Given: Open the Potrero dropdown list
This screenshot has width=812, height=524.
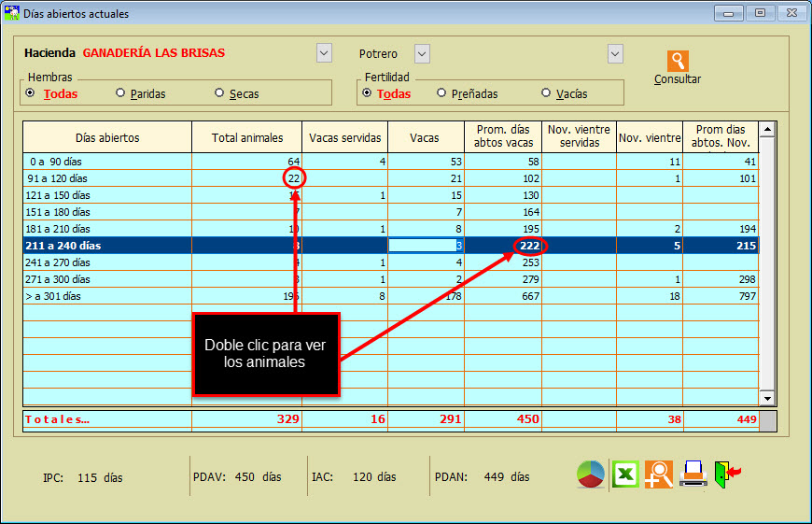Looking at the screenshot, I should (422, 53).
